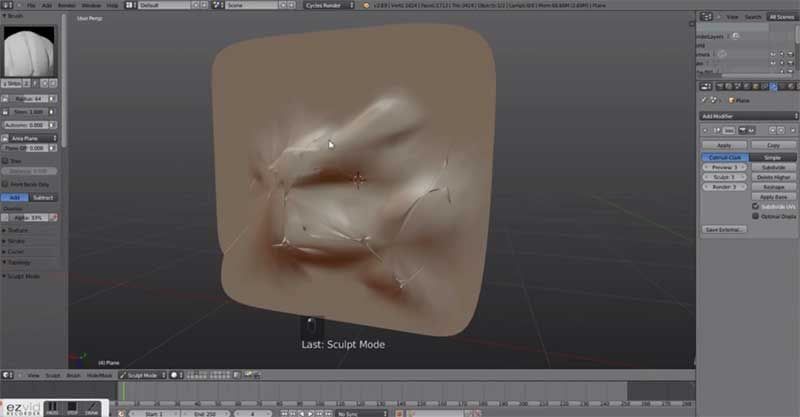Viewport: 800px width, 417px height.
Task: Select the Subtract brush direction
Action: pyautogui.click(x=43, y=198)
